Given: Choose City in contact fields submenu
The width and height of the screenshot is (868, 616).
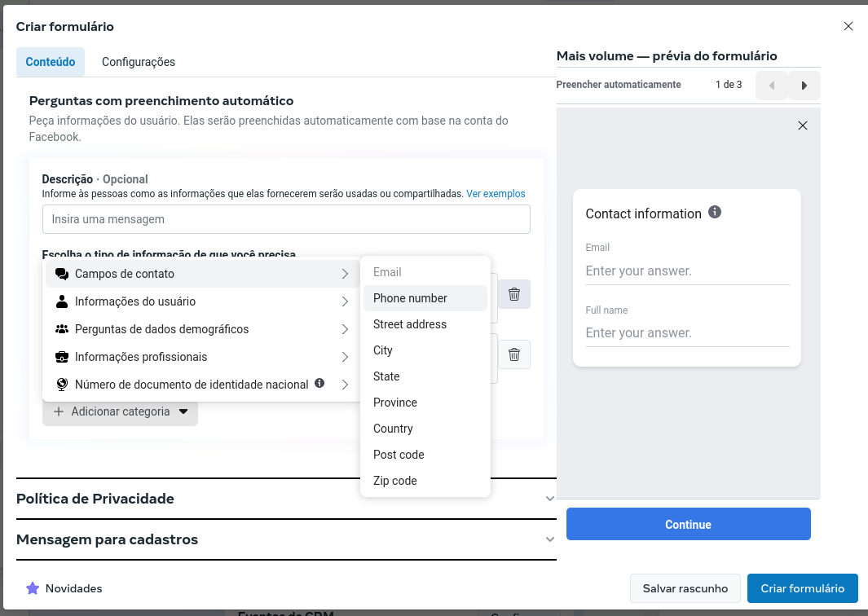Looking at the screenshot, I should click(425, 350).
